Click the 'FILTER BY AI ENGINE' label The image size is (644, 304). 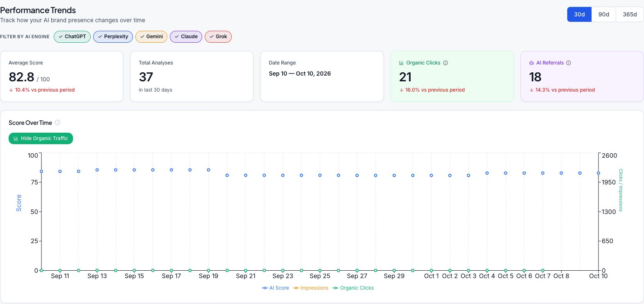pyautogui.click(x=25, y=37)
